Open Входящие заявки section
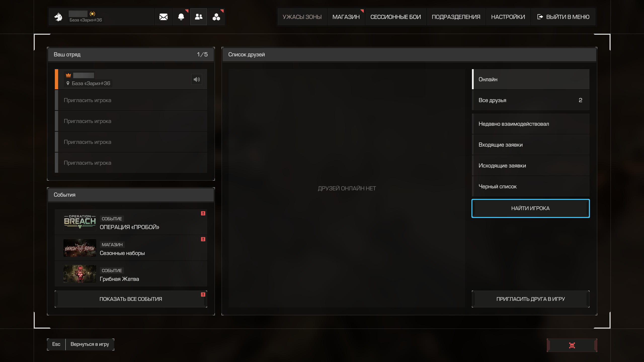Image resolution: width=644 pixels, height=362 pixels. (x=530, y=145)
